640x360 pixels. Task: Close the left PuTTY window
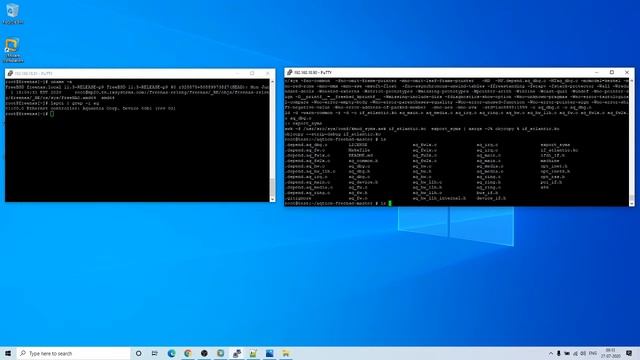268,73
